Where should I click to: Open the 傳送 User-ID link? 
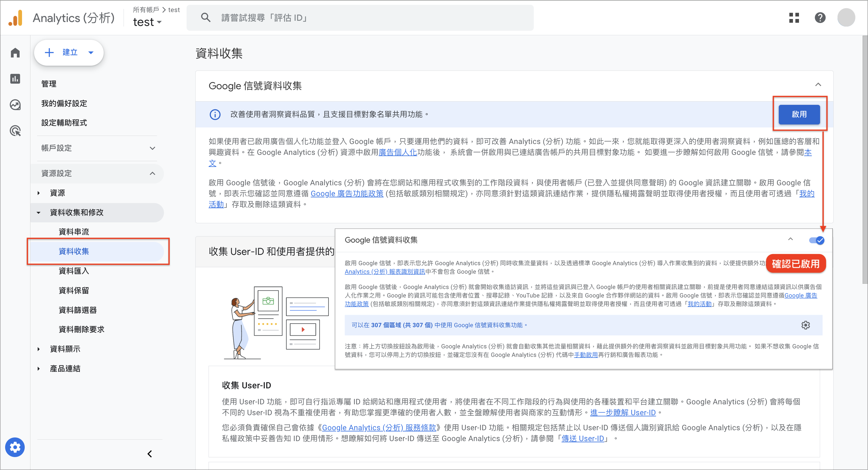(583, 438)
